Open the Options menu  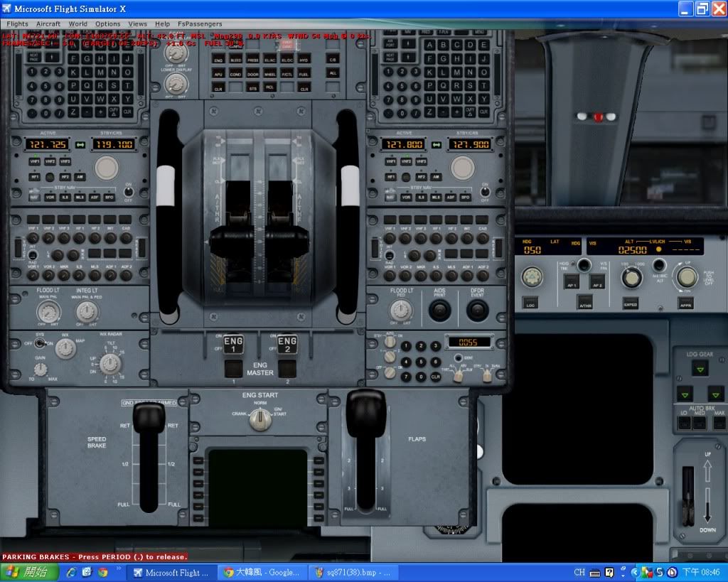108,23
